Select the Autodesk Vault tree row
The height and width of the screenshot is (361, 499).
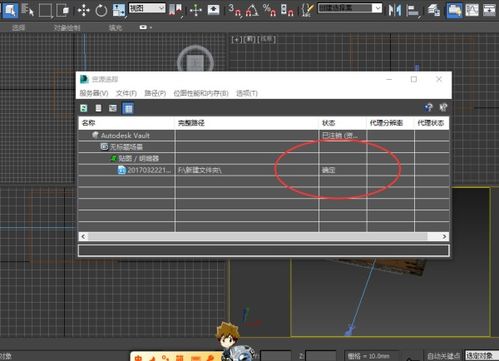(264, 135)
